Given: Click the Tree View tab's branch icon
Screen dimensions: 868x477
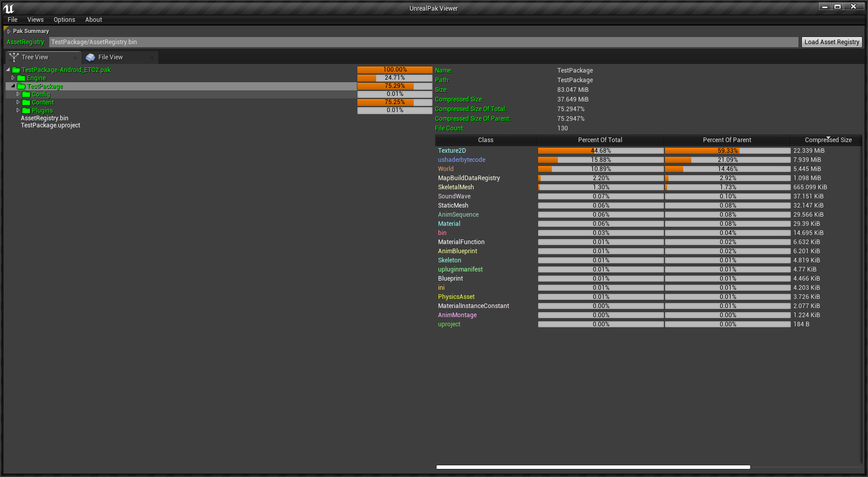Looking at the screenshot, I should tap(14, 57).
